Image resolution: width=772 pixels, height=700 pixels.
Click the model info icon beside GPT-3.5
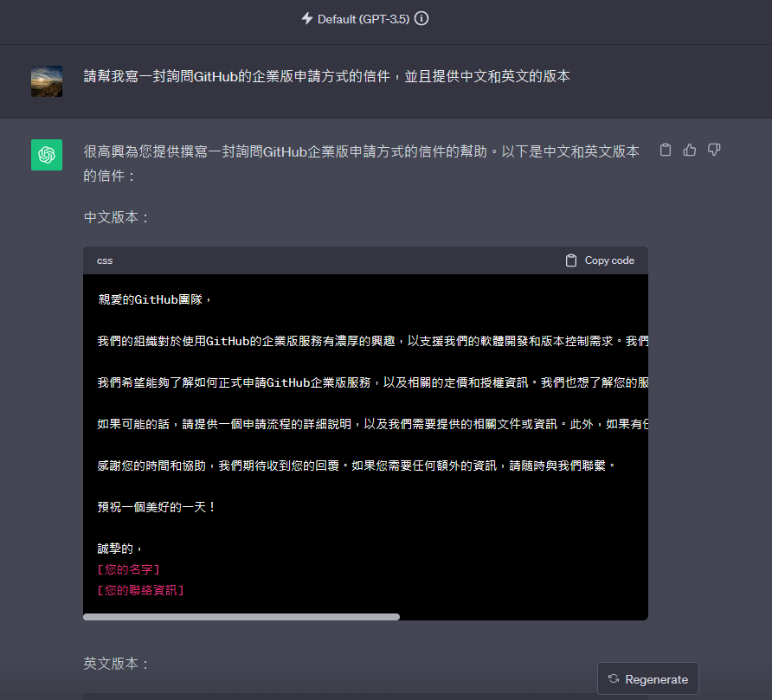[421, 19]
